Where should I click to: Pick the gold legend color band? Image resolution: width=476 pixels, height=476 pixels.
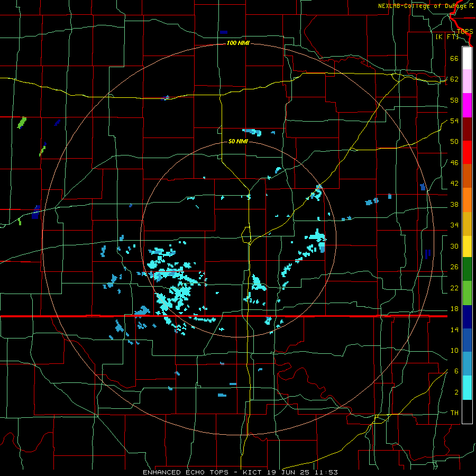coord(467,224)
